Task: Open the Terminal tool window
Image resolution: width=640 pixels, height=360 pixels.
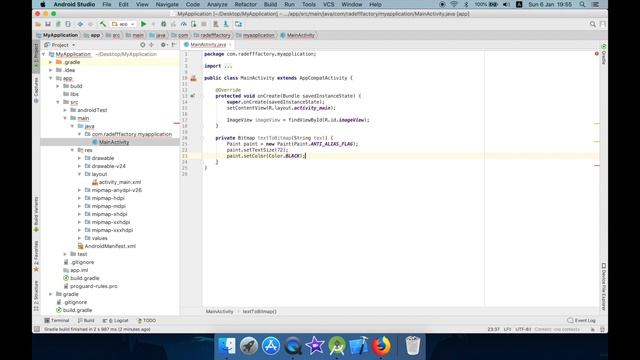Action: [57, 320]
